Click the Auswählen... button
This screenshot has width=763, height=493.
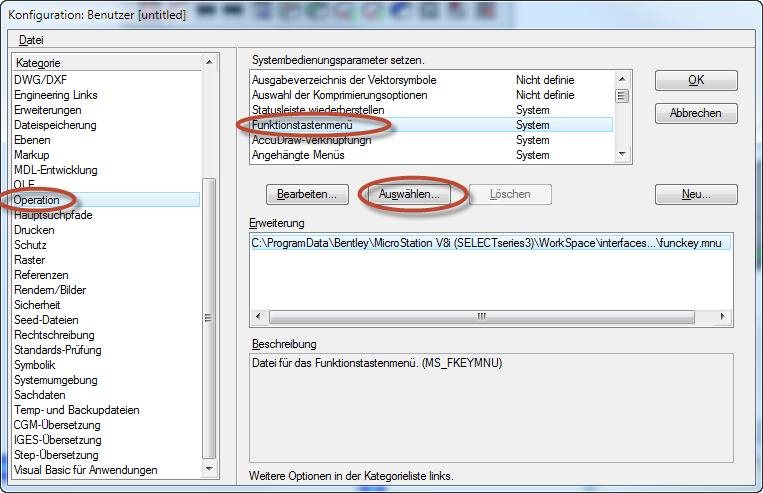(409, 194)
